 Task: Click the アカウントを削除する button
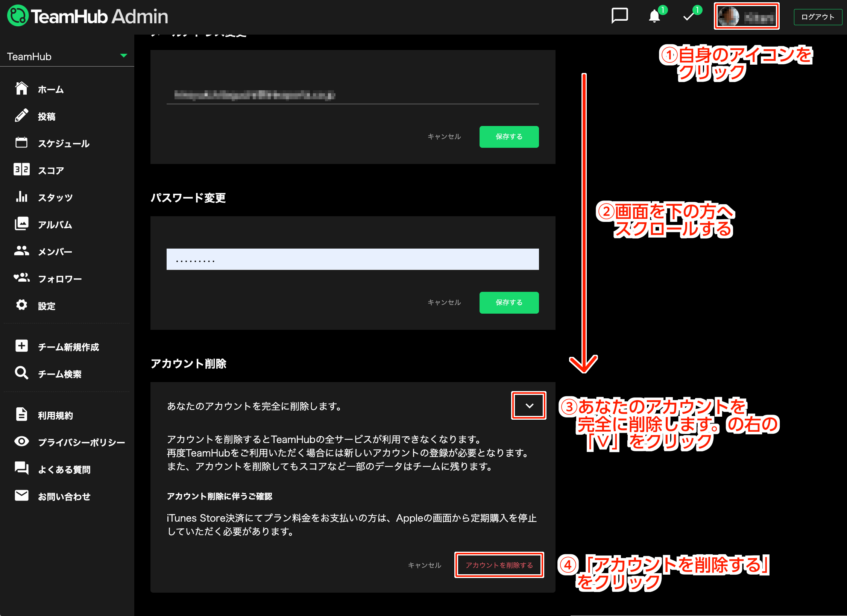[x=499, y=565]
